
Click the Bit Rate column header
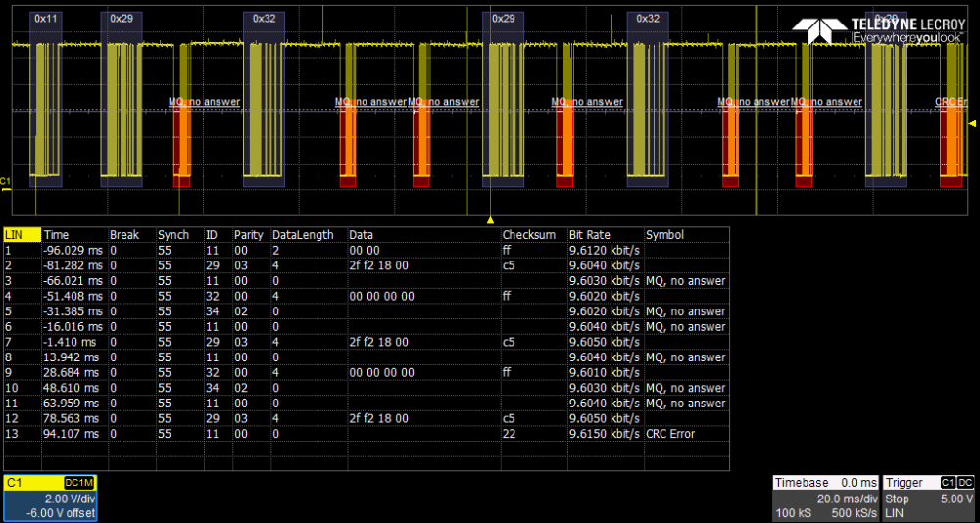pyautogui.click(x=589, y=235)
